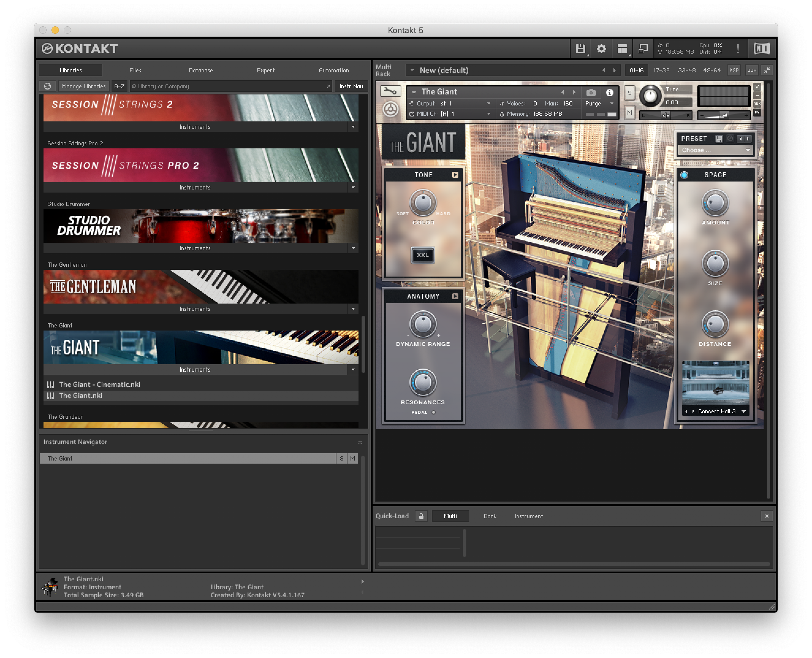
Task: Mute The Giant with the M button in rack
Action: [629, 113]
